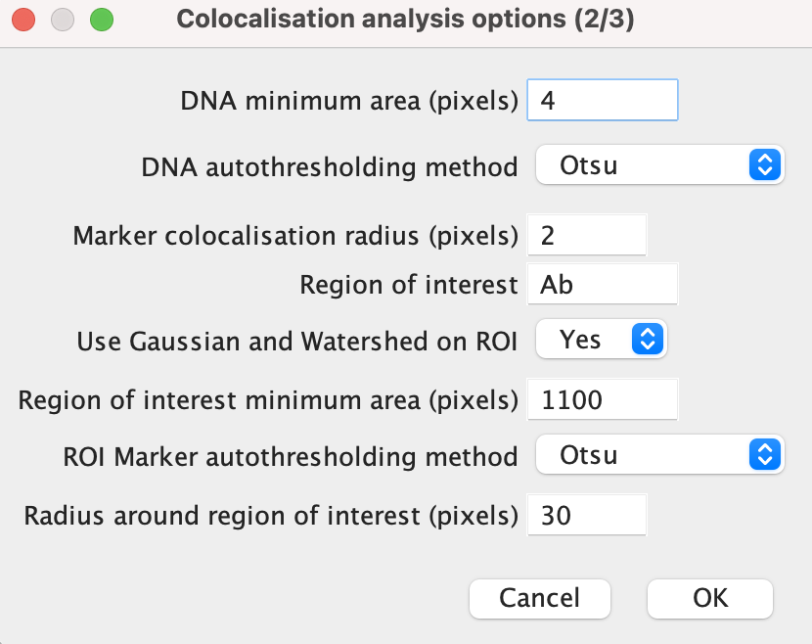The height and width of the screenshot is (644, 812).
Task: Click the Region of interest text field
Action: click(x=602, y=283)
